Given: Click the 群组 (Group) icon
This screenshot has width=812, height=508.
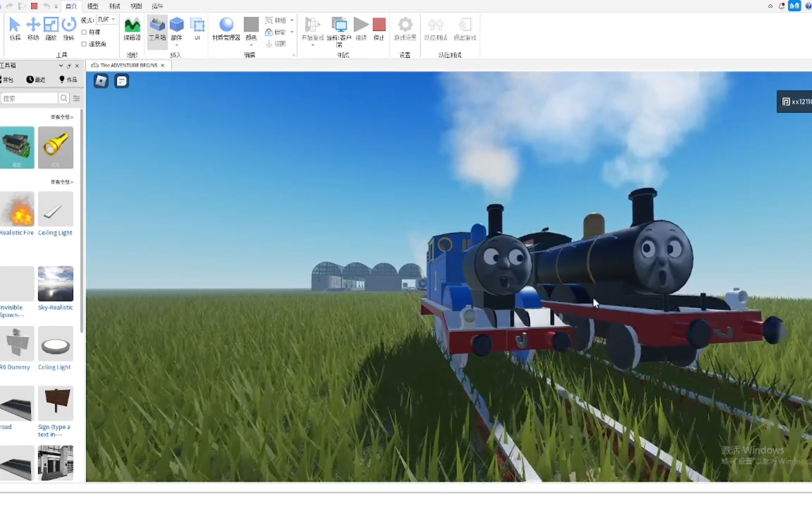Looking at the screenshot, I should (269, 20).
